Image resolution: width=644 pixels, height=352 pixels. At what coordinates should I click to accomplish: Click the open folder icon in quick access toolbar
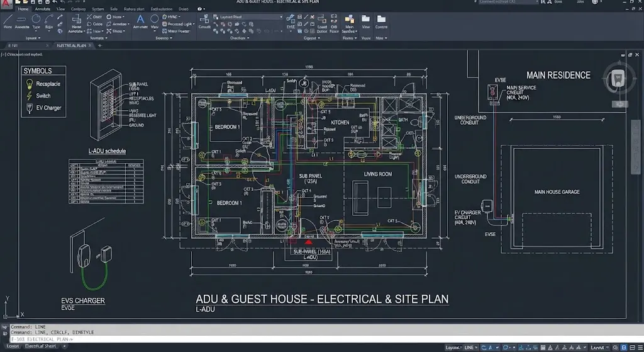(25, 2)
